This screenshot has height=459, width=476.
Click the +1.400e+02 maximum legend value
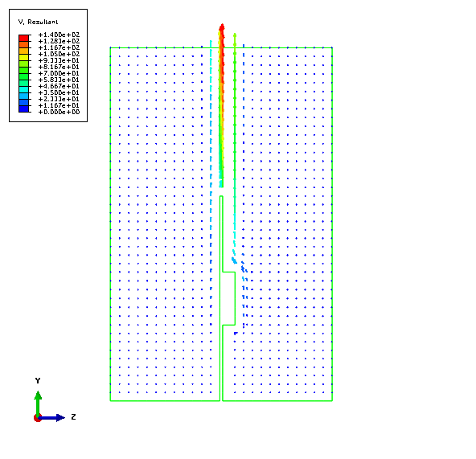59,35
